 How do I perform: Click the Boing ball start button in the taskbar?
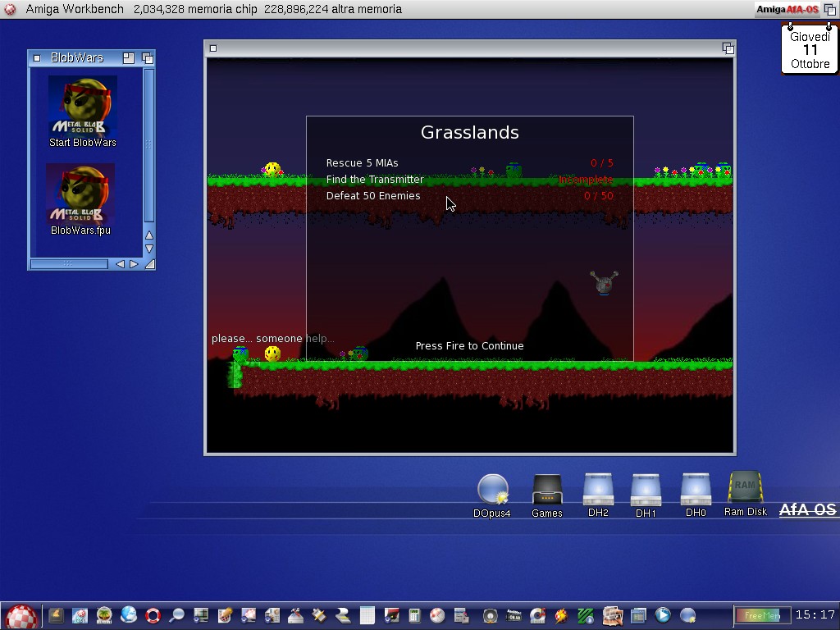[21, 616]
